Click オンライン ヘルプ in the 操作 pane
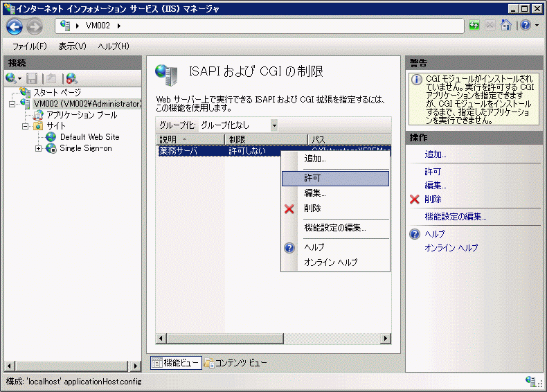 pyautogui.click(x=451, y=248)
